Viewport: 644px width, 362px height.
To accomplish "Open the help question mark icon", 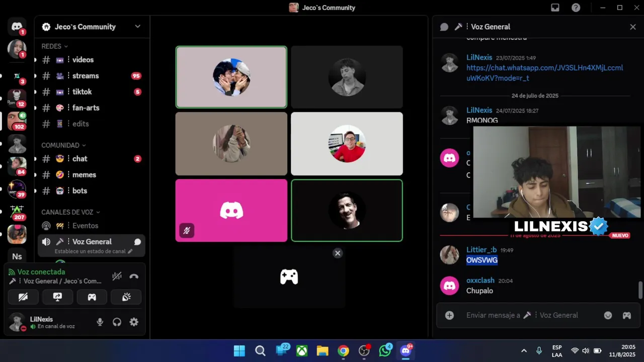I will [x=576, y=8].
